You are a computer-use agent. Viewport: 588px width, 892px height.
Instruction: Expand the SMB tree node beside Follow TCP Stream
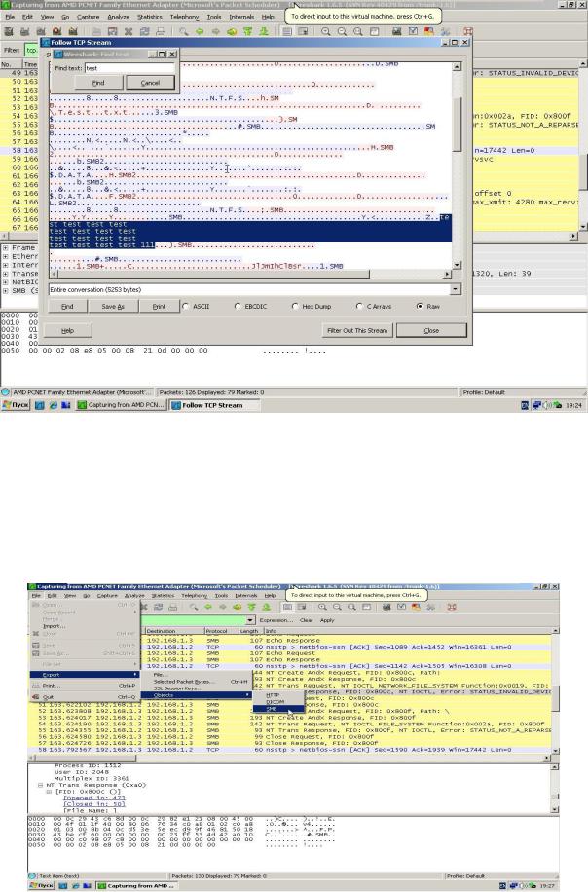(x=5, y=290)
